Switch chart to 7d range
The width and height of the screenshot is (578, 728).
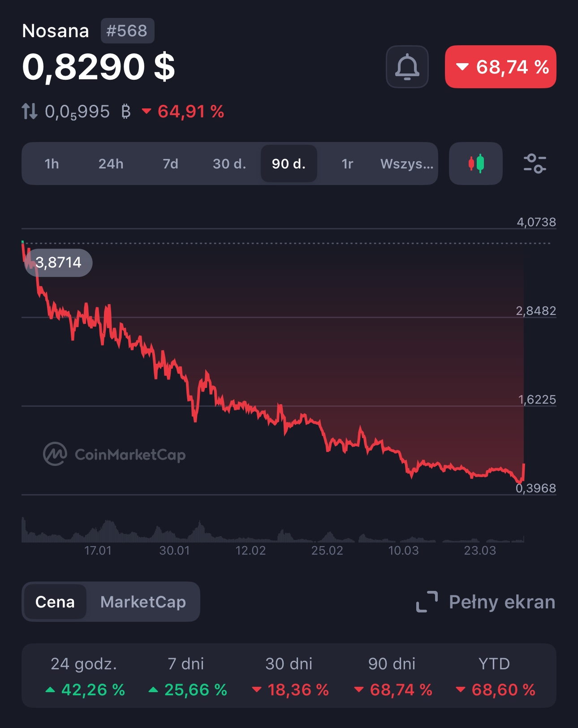170,164
